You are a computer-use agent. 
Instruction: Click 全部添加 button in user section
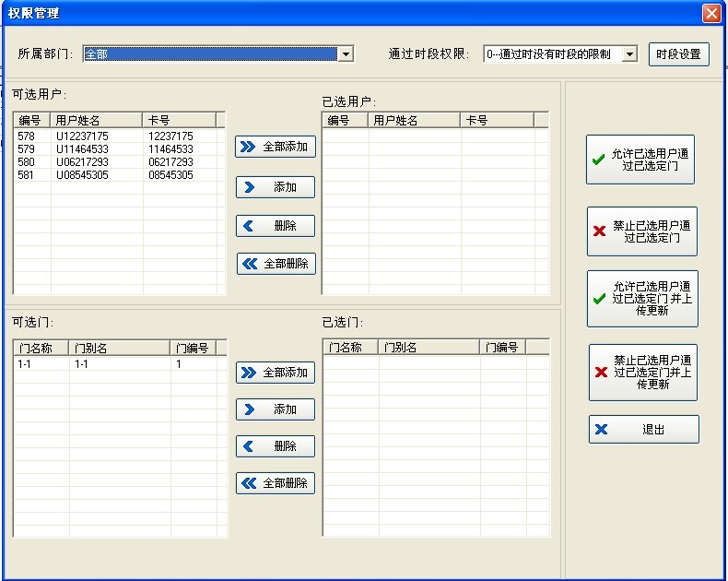pos(276,147)
